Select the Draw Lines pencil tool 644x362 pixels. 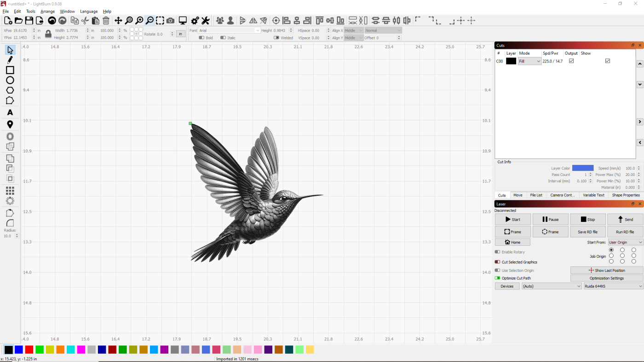click(10, 60)
